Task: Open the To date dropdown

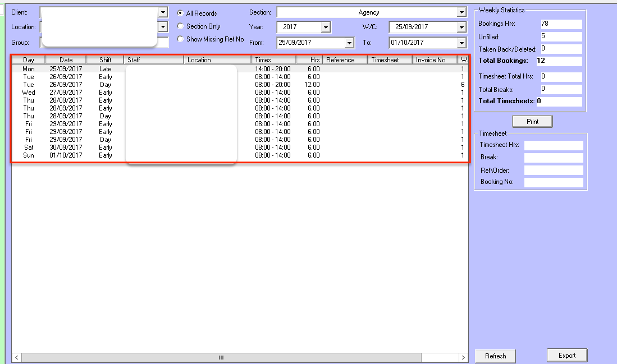Action: (461, 43)
